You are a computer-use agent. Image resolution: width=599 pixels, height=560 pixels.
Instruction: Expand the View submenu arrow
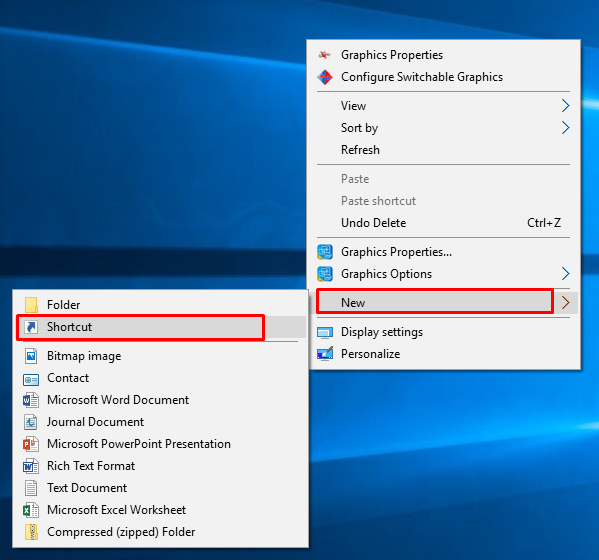(x=565, y=106)
